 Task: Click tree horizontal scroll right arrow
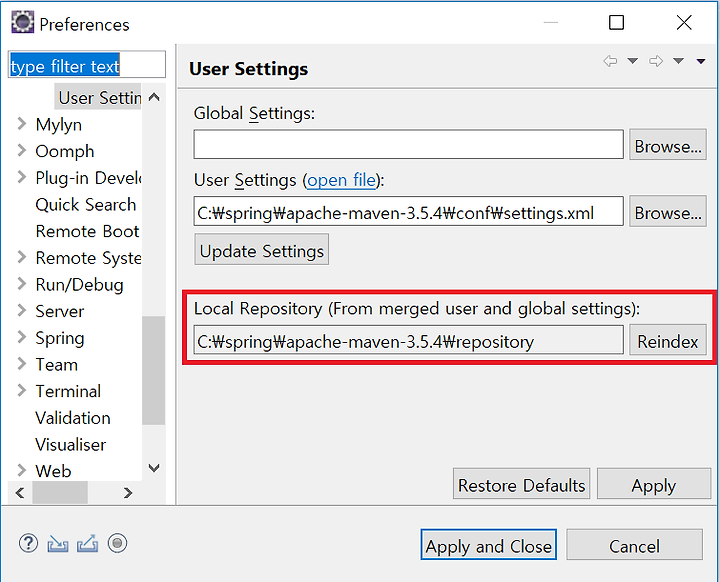[128, 493]
